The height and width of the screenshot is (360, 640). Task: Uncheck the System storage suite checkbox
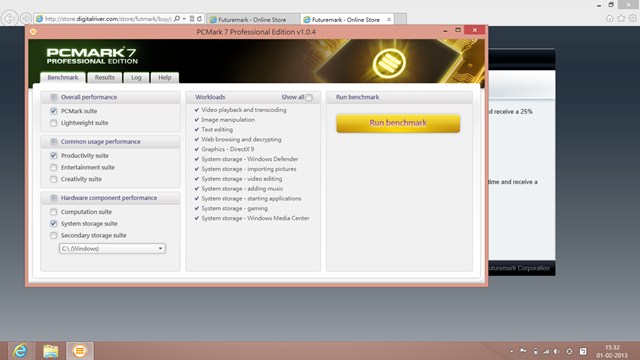pyautogui.click(x=53, y=224)
